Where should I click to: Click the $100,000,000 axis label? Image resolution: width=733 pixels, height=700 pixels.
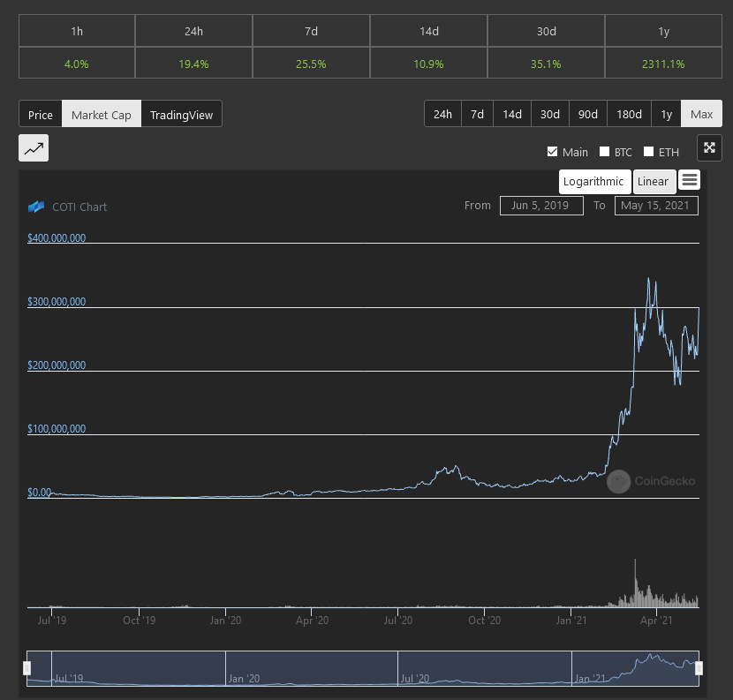(x=57, y=429)
